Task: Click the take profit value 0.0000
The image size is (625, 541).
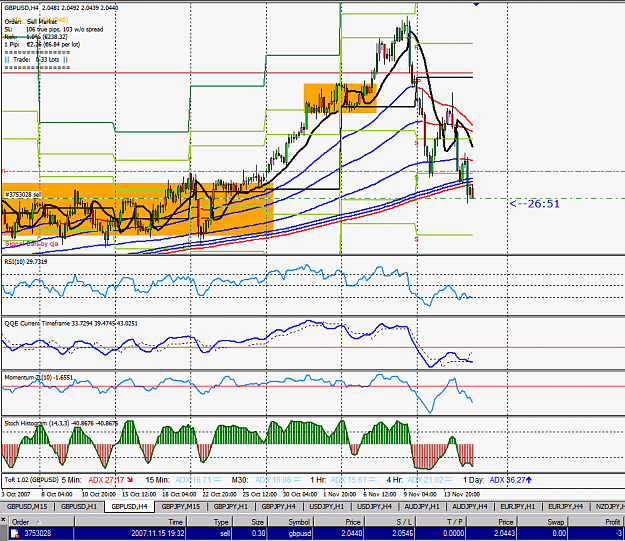Action: 454,533
